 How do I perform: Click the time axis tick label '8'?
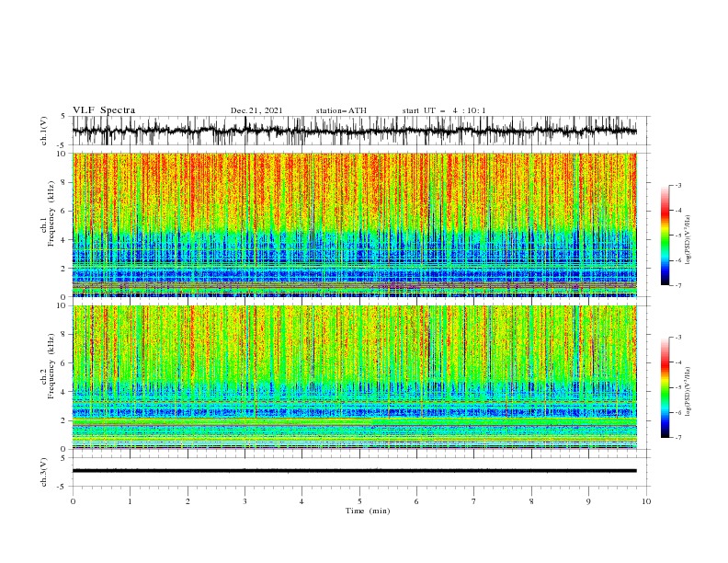click(531, 501)
